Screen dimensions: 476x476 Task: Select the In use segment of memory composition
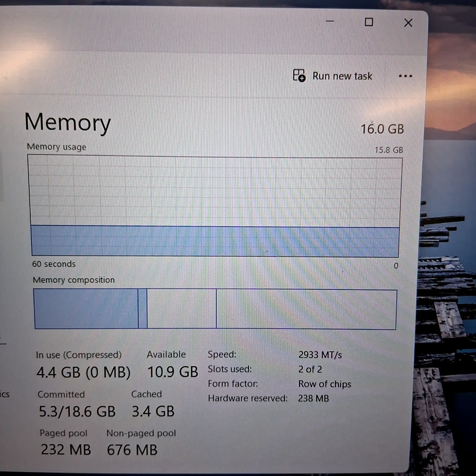(x=86, y=308)
